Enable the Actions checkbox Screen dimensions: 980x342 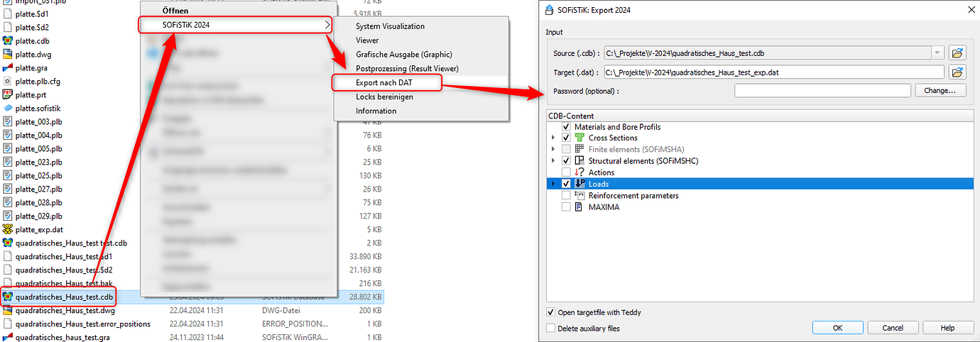(566, 172)
